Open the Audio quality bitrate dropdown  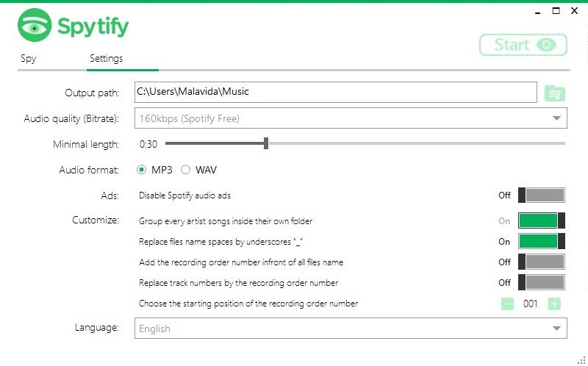351,118
